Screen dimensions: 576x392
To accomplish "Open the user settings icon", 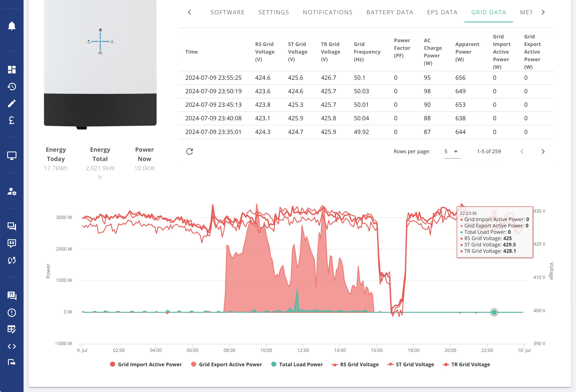I will pyautogui.click(x=12, y=191).
